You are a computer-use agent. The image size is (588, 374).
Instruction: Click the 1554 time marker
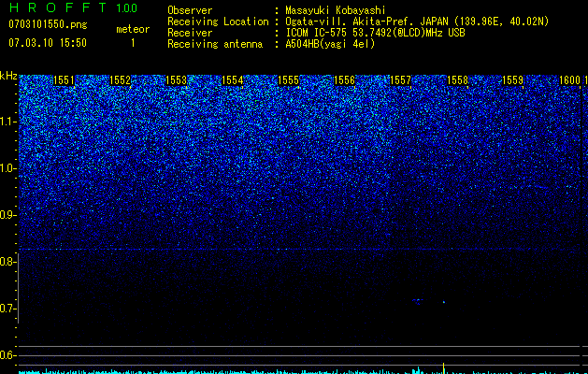233,80
